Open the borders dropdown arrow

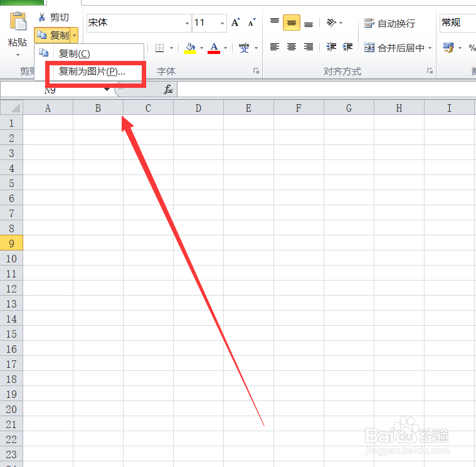tap(171, 48)
